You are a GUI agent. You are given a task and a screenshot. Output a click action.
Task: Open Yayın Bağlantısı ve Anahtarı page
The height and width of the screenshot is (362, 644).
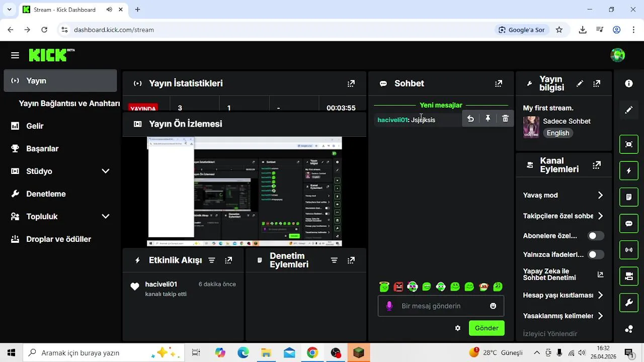click(69, 103)
